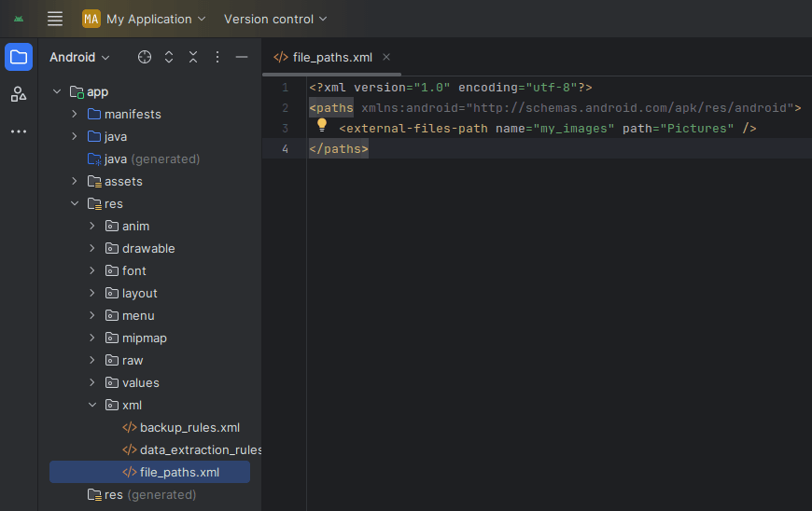Expand the java folder arrow

click(75, 136)
